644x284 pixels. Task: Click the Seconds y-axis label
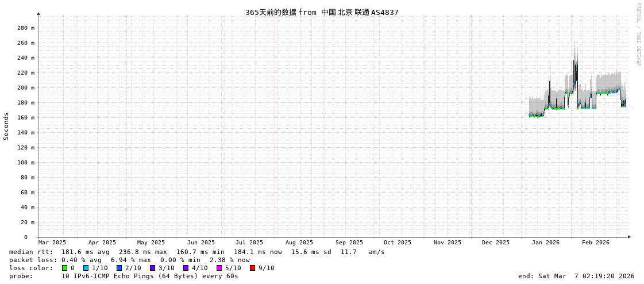point(6,126)
